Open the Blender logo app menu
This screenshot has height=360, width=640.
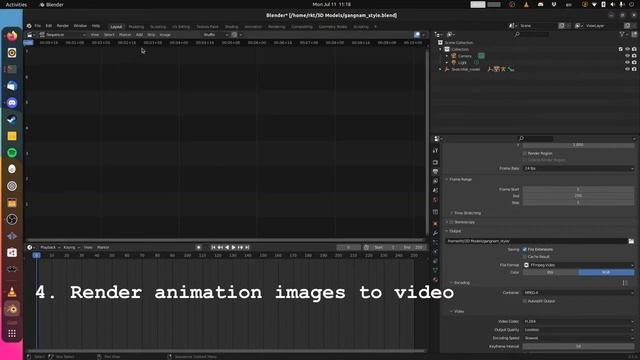coord(29,26)
